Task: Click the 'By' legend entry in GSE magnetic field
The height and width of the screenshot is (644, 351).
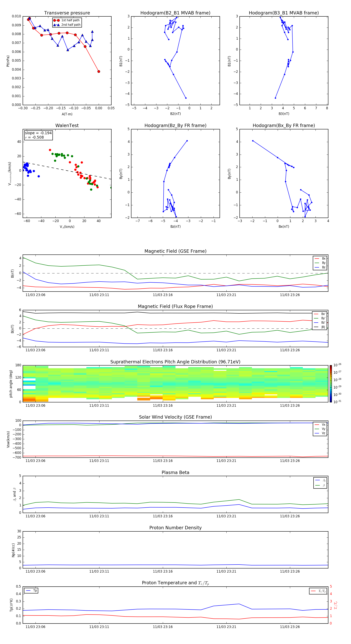Action: [x=320, y=263]
